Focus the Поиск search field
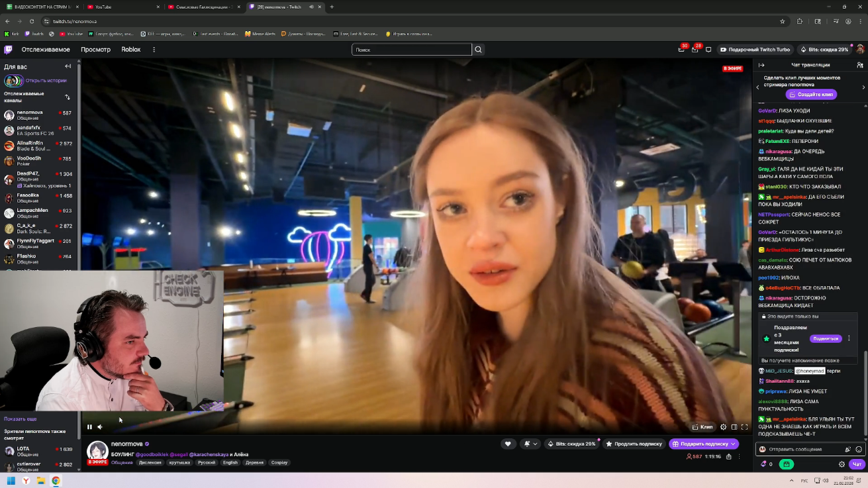 point(412,50)
